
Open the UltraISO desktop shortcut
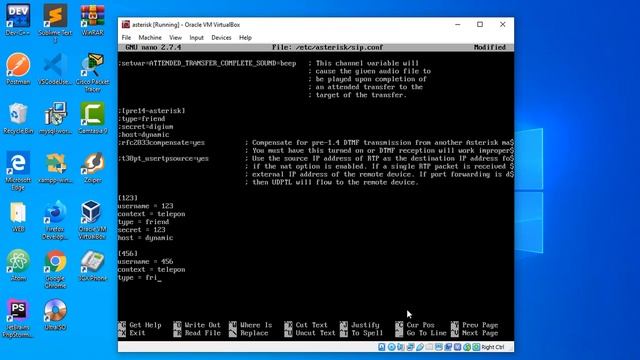click(55, 315)
